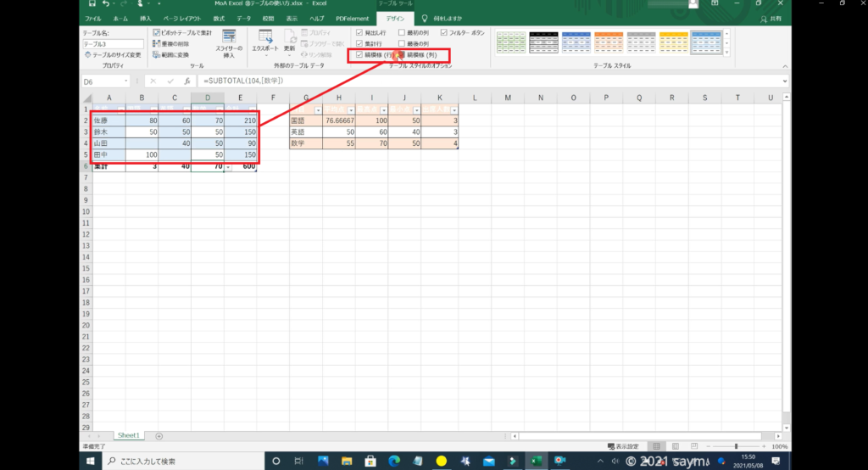Image resolution: width=868 pixels, height=470 pixels.
Task: Open the Name Box dropdown arrow
Action: pyautogui.click(x=126, y=81)
